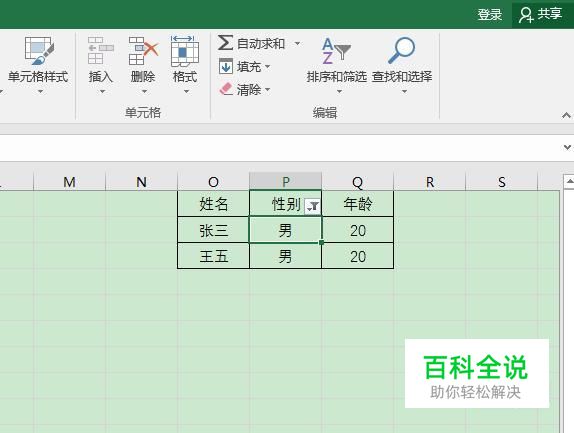
Task: Open Sort & Filter (排序和筛选) icon
Action: [336, 51]
